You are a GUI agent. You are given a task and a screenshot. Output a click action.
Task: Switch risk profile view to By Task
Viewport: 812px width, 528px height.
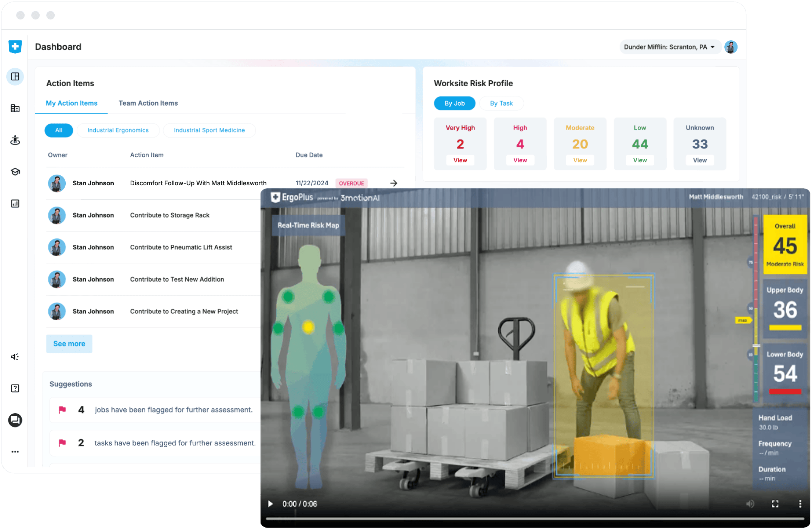coord(501,103)
